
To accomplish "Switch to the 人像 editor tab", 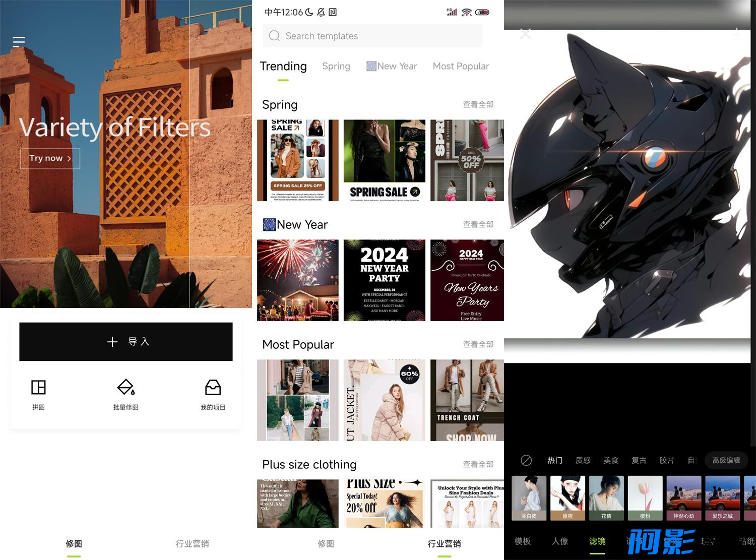I will click(560, 541).
